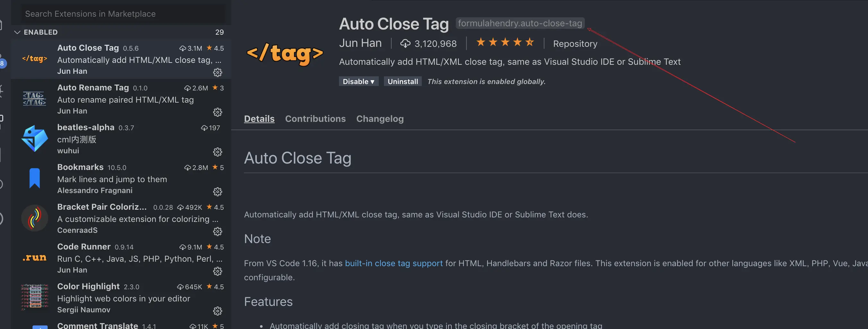The image size is (868, 329).
Task: Click the gear icon for beatles-alpha extension
Action: [x=218, y=152]
